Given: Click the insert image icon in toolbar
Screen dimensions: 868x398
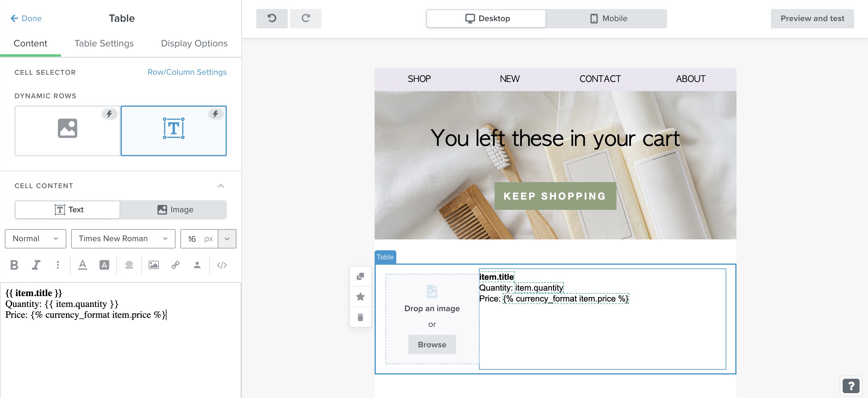Looking at the screenshot, I should 154,265.
